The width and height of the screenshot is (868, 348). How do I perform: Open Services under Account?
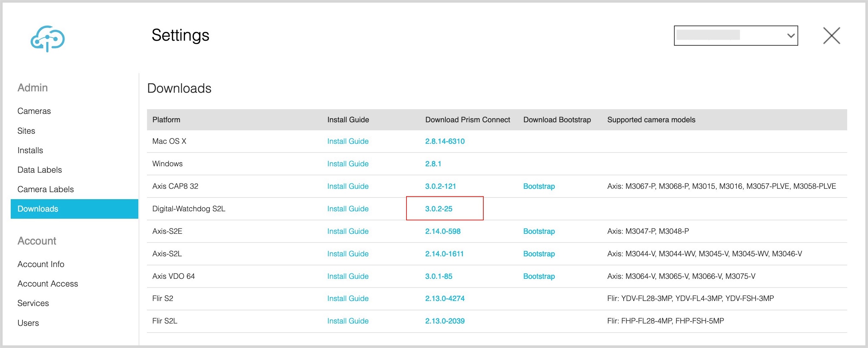(33, 303)
